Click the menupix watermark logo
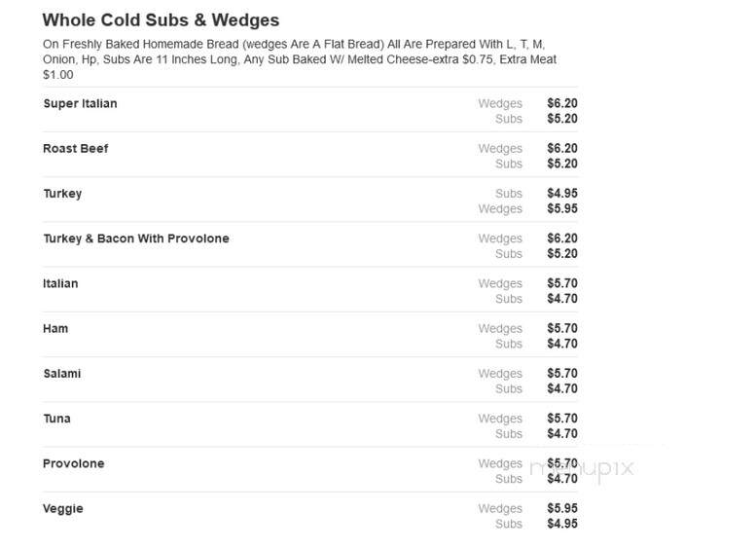 [582, 469]
